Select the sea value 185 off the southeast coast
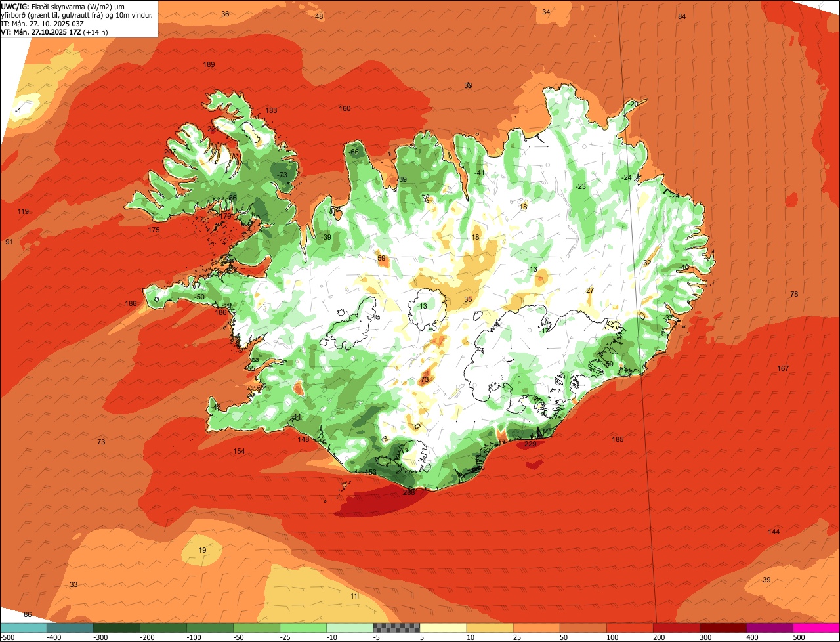The width and height of the screenshot is (840, 642). (x=618, y=440)
